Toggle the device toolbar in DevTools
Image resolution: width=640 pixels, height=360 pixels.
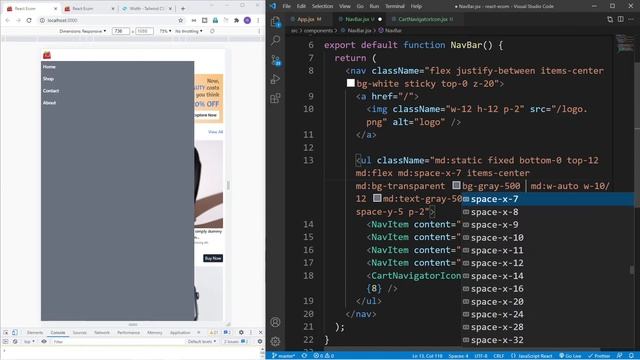(15, 332)
